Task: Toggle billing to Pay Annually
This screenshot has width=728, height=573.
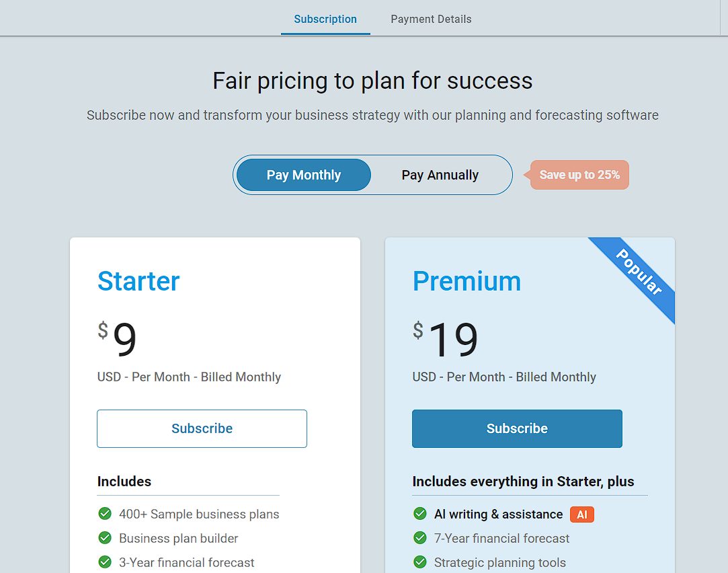Action: 440,175
